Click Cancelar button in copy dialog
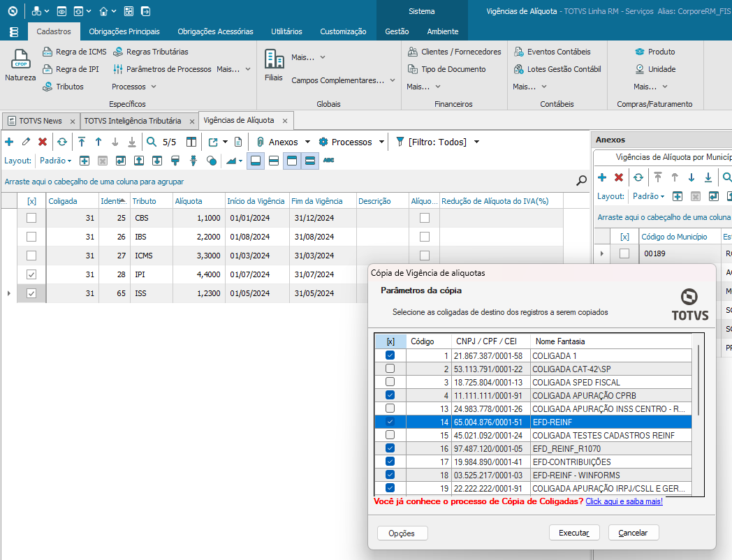The width and height of the screenshot is (732, 560). pyautogui.click(x=633, y=533)
